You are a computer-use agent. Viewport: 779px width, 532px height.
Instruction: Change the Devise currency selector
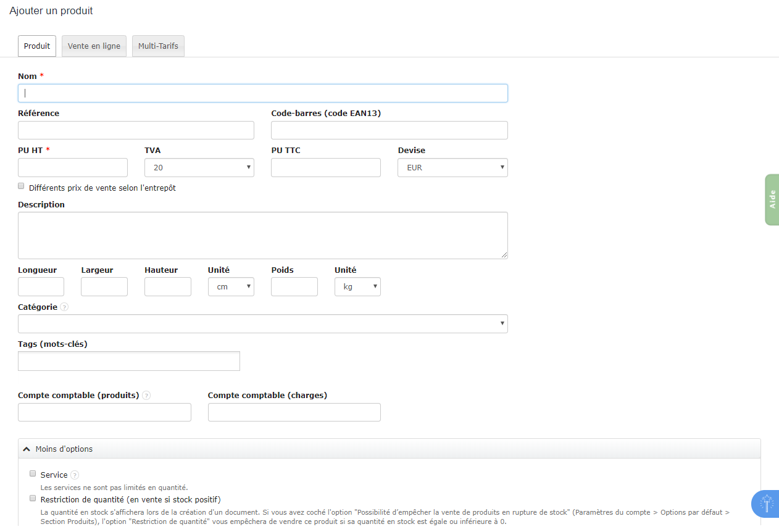click(452, 167)
